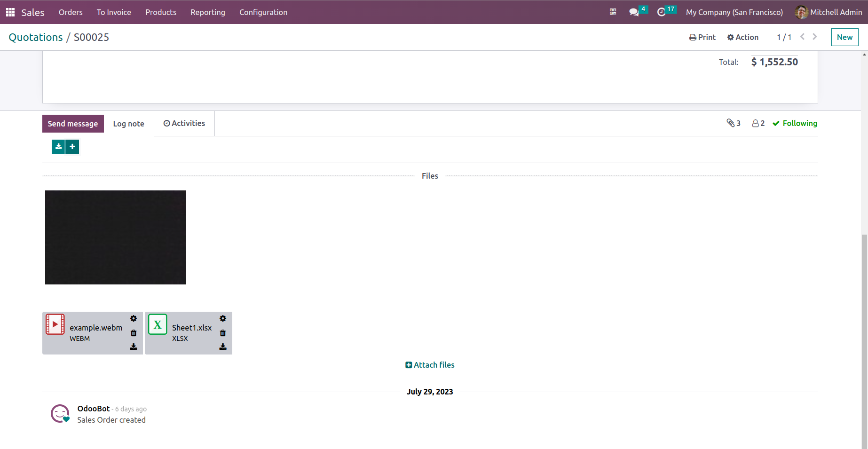
Task: Open the Activities tab
Action: [184, 123]
